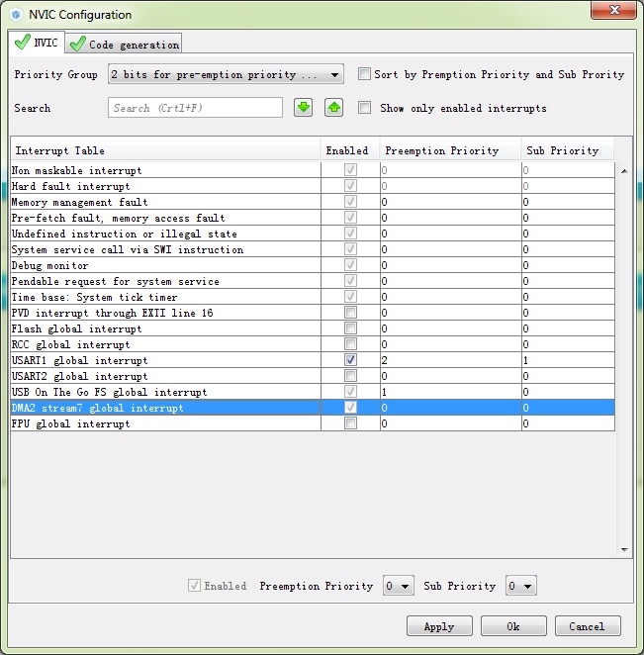Viewport: 644px width, 655px height.
Task: Click the table scrollbar up arrow
Action: (624, 171)
